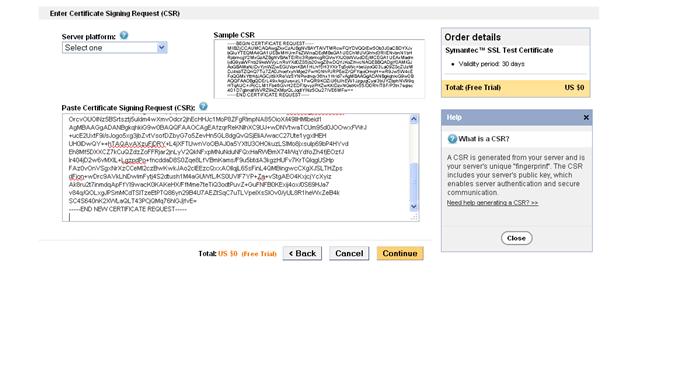684x384 pixels.
Task: Click the CSR textarea scroll down arrow
Action: pyautogui.click(x=414, y=207)
